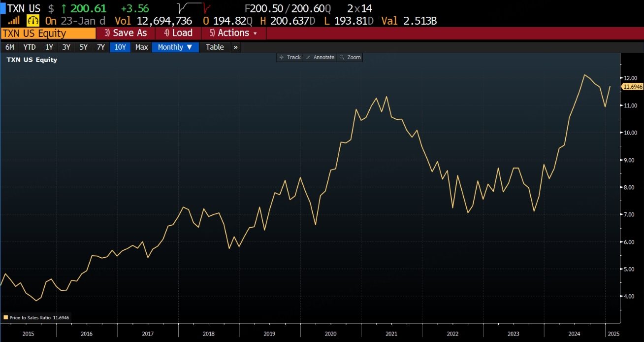This screenshot has height=342, width=644.
Task: Expand more options with the double-chevron
Action: (x=235, y=47)
